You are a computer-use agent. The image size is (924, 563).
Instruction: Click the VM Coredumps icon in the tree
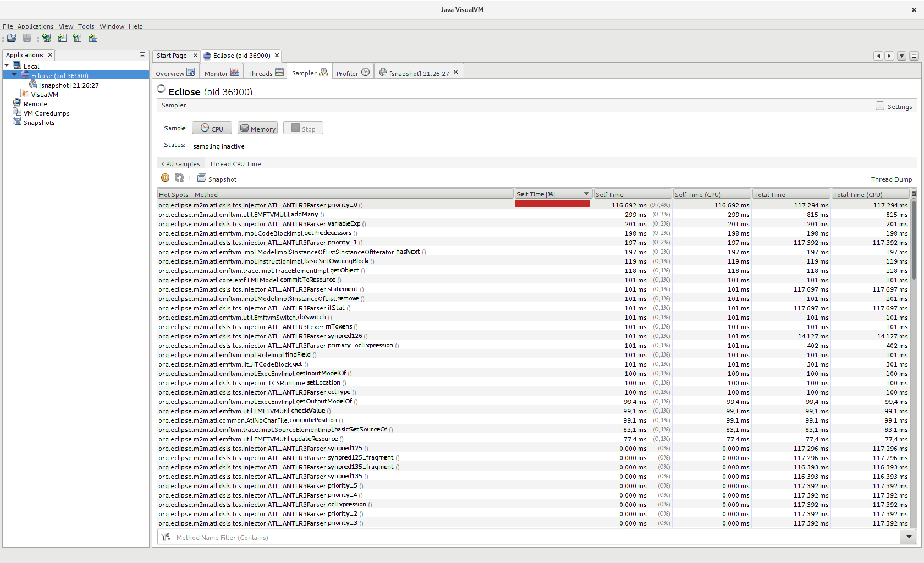point(17,112)
